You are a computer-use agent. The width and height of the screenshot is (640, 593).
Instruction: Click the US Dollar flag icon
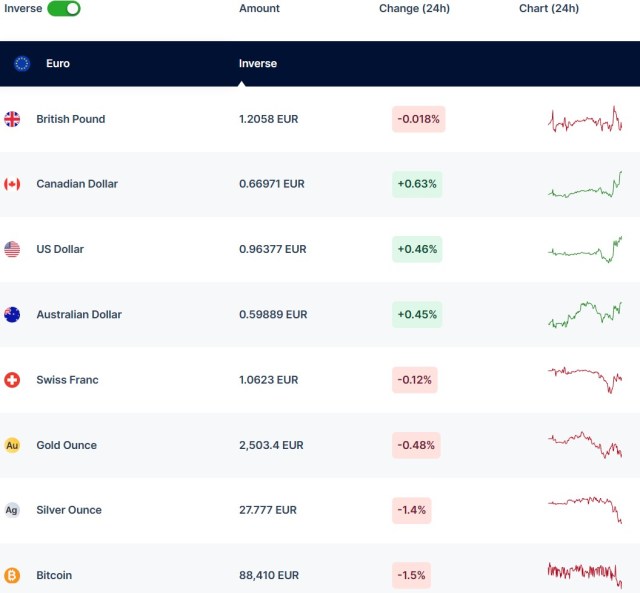pos(12,249)
